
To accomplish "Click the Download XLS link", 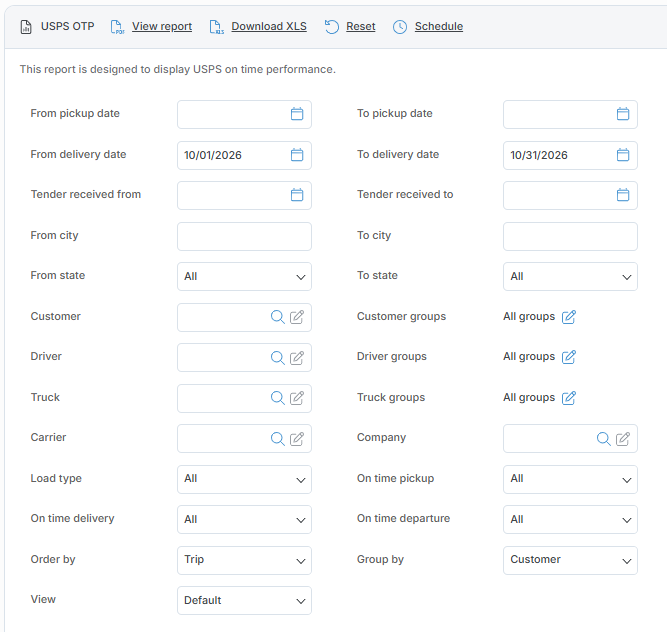I will pyautogui.click(x=269, y=26).
